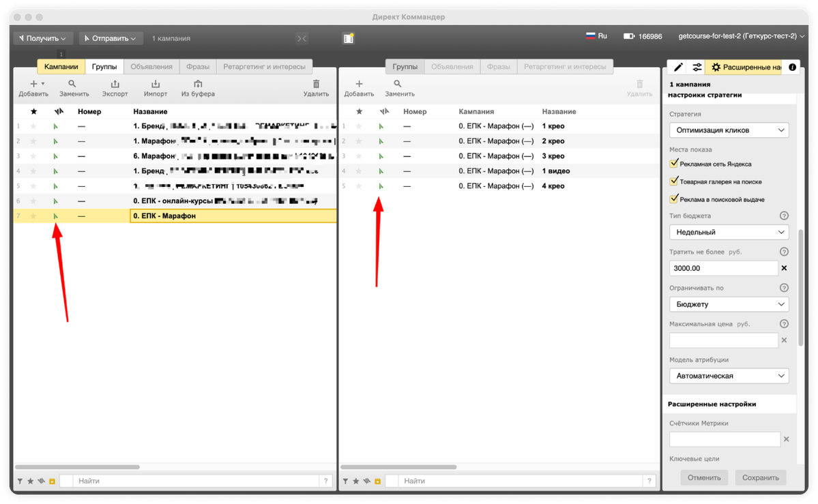Star the 0. ЕПК - онлайн-курсы campaign row

click(33, 201)
